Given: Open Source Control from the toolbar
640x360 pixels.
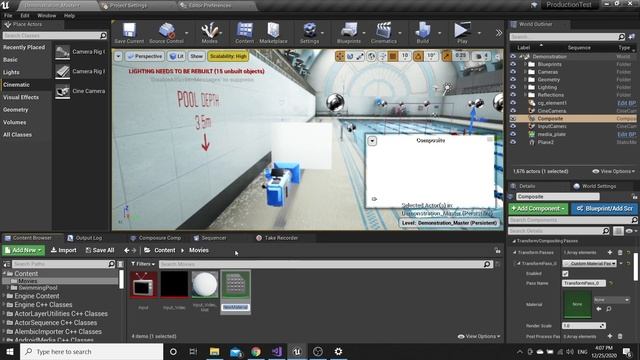Looking at the screenshot, I should [166, 33].
